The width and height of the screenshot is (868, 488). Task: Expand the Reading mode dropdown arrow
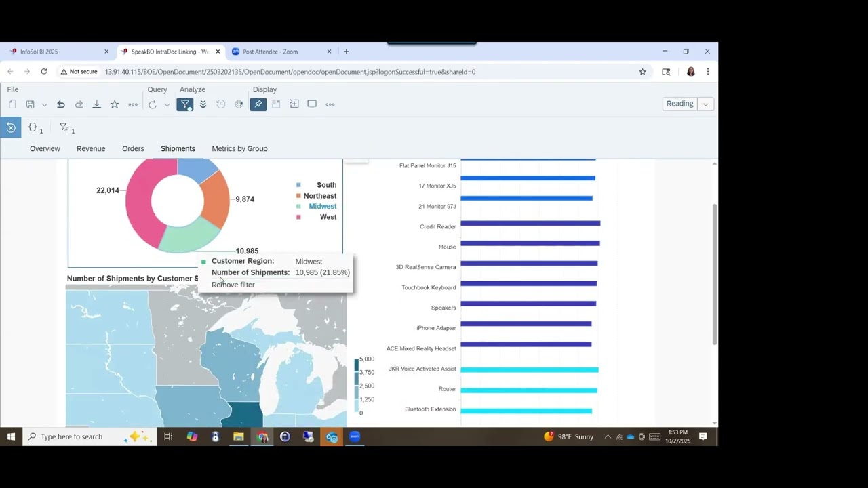pos(706,104)
